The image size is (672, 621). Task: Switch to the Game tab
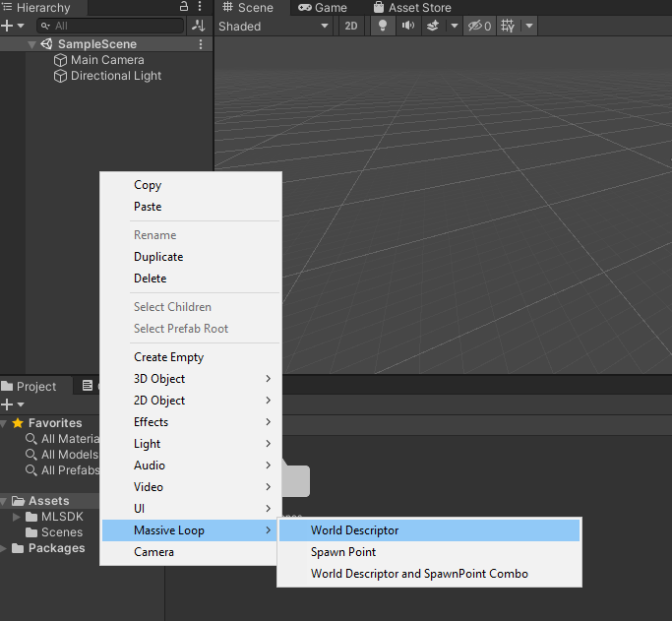(323, 7)
